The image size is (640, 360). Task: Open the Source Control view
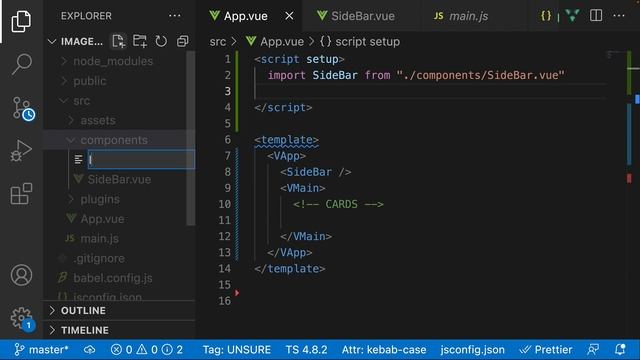click(x=22, y=109)
